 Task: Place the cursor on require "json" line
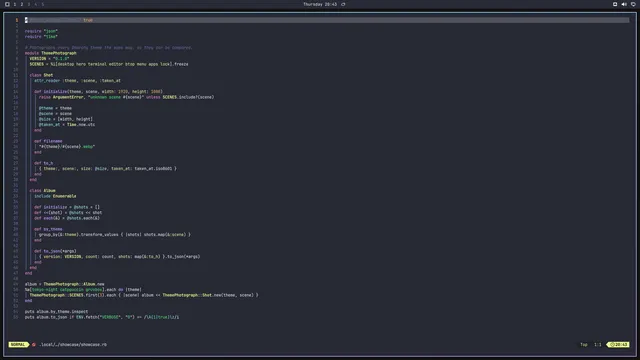(x=41, y=31)
